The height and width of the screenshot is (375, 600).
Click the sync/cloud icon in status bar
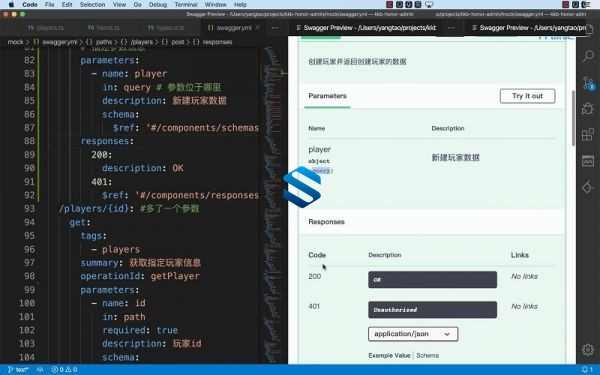(40, 369)
